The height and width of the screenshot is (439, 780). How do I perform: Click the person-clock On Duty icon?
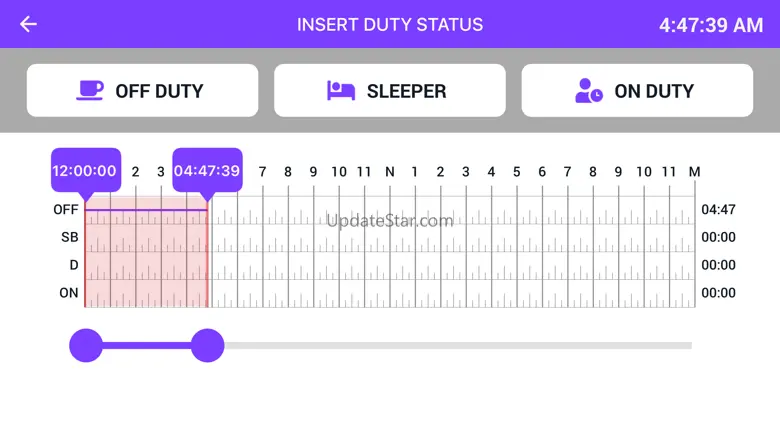[589, 91]
